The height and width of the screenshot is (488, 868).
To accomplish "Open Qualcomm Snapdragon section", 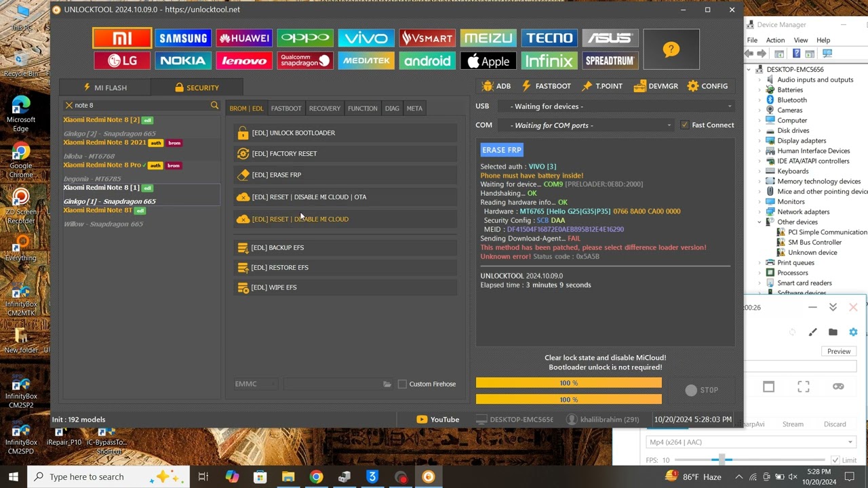I will (305, 61).
